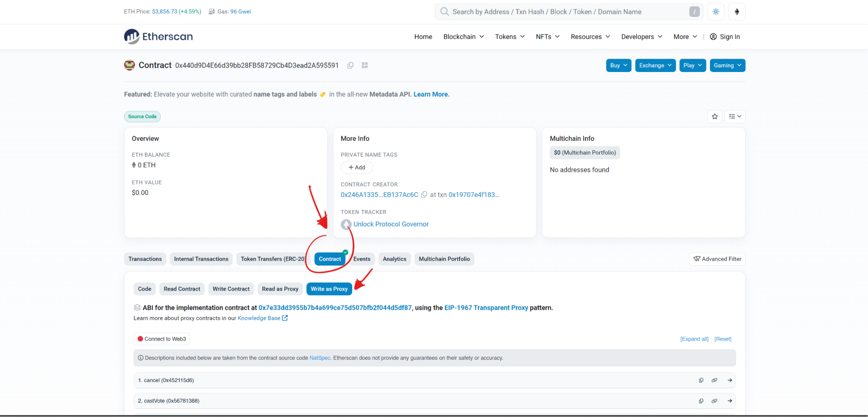This screenshot has width=868, height=417.
Task: Copy the contract address to clipboard
Action: pyautogui.click(x=350, y=65)
